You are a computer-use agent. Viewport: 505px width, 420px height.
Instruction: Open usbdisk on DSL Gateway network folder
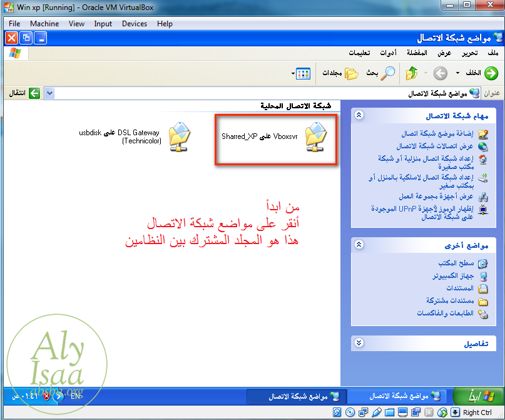click(180, 137)
